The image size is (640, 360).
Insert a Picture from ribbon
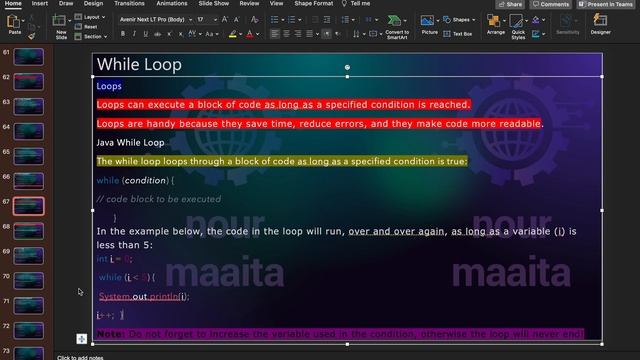(x=427, y=20)
